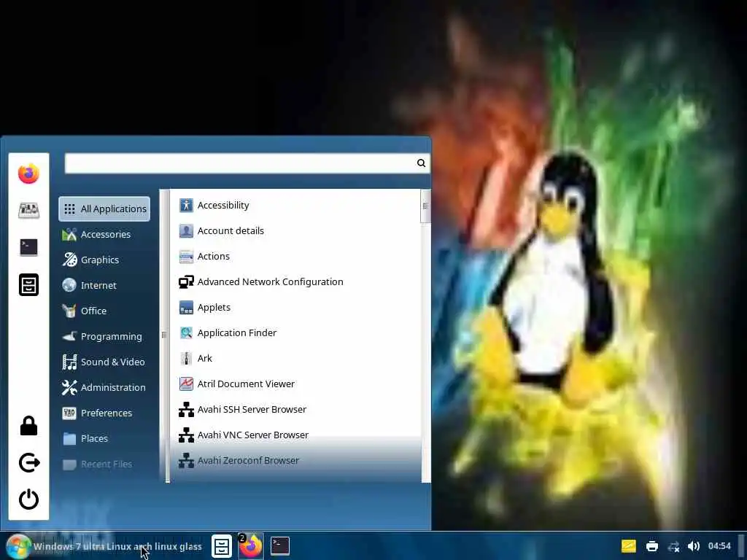
Task: Select the Sound & Video category
Action: coord(104,362)
